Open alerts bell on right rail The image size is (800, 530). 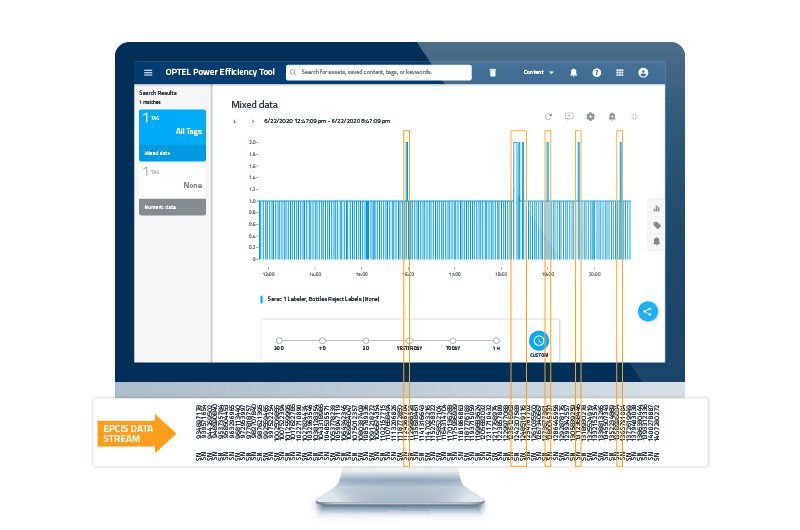pos(657,241)
